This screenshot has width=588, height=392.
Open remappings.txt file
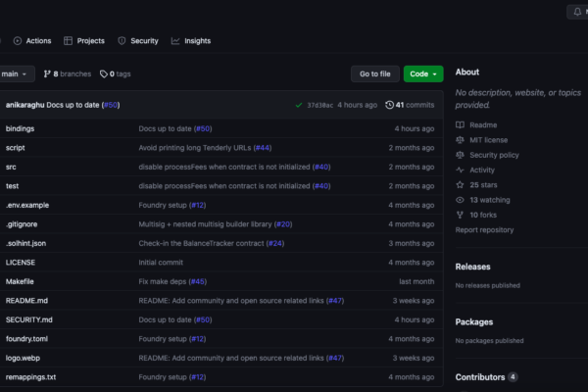(x=30, y=377)
